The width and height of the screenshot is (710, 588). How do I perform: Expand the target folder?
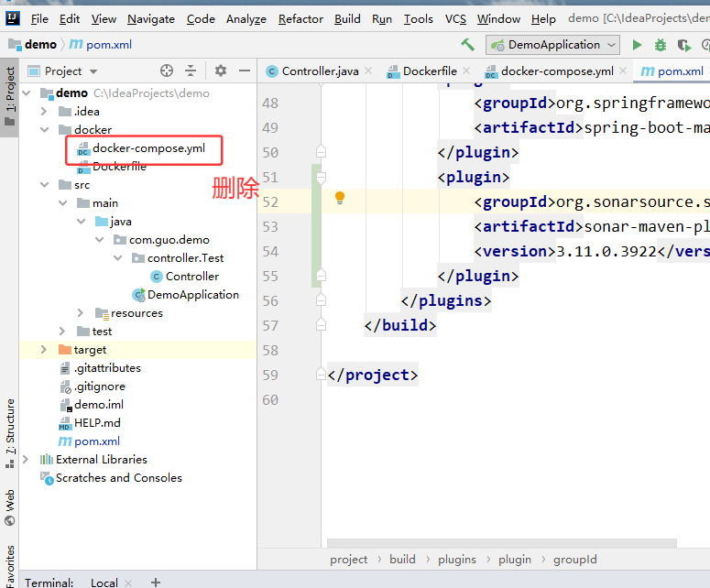click(x=44, y=350)
